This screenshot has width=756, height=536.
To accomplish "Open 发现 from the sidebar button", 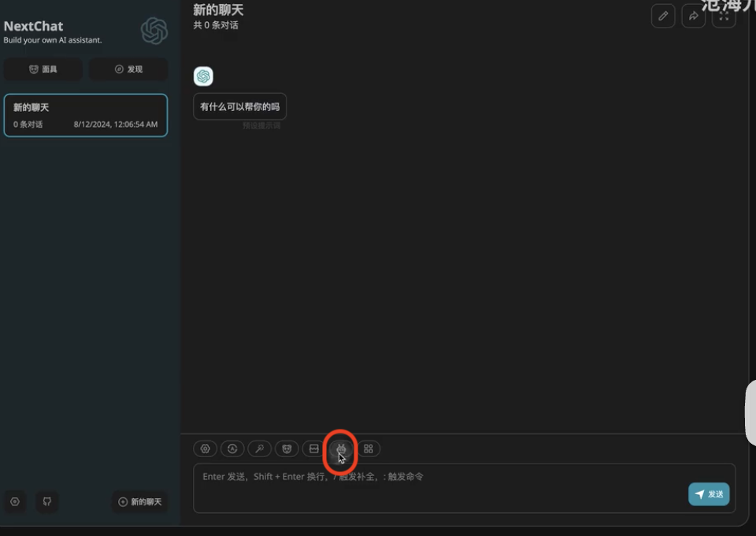I will click(x=128, y=69).
